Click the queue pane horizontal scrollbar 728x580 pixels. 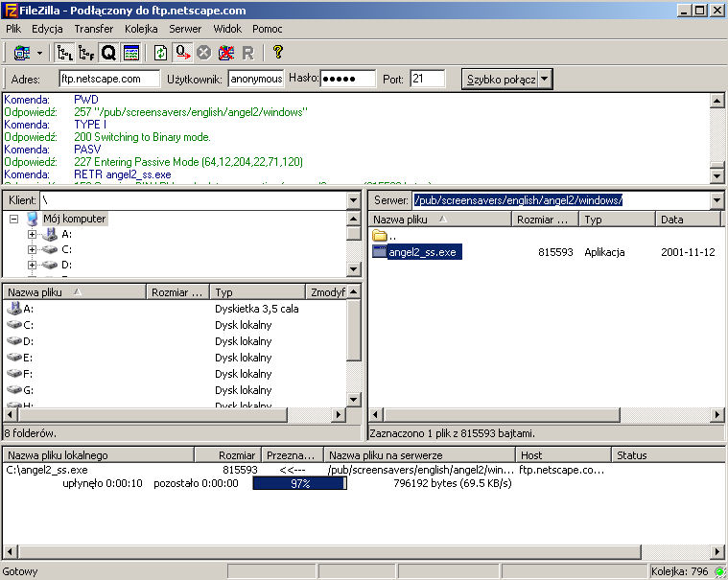329,552
